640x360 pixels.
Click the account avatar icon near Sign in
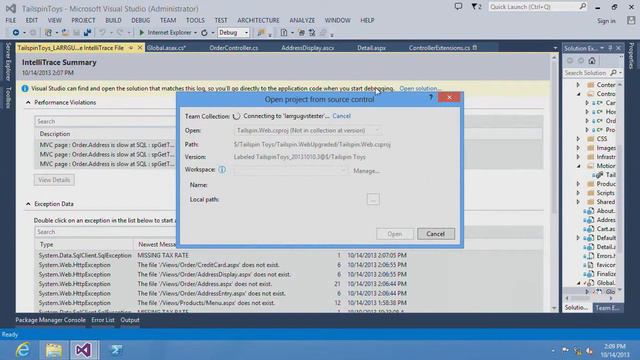point(631,20)
